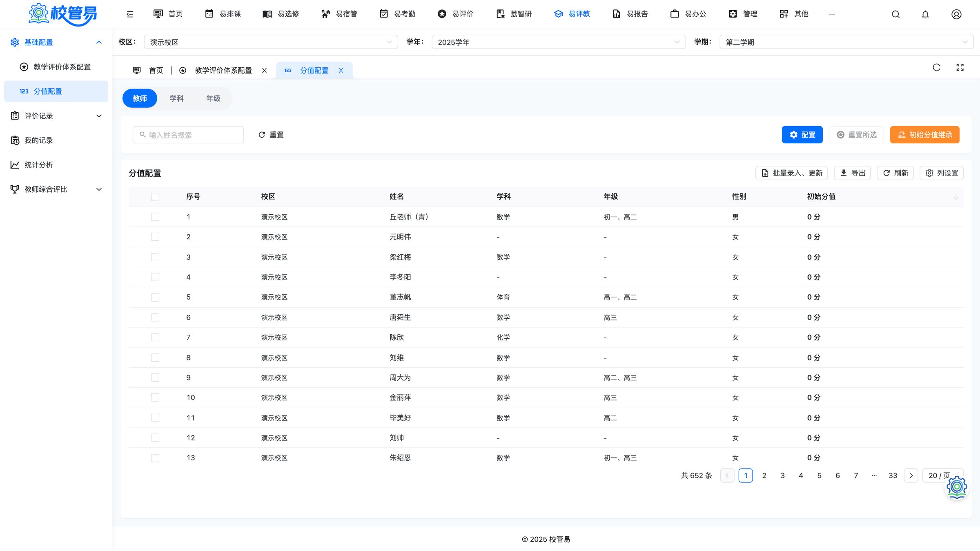Check the row for 李冬阳
The image size is (980, 551).
pos(155,278)
